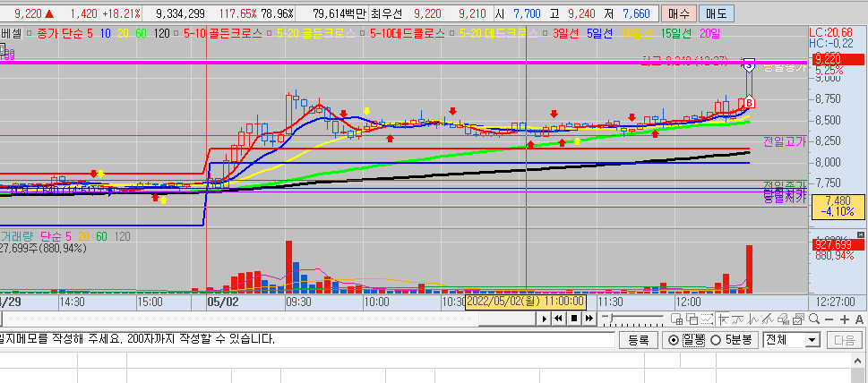Toggle the 3일선 indicator square marker
Viewport: 868px width, 383px height.
(545, 33)
